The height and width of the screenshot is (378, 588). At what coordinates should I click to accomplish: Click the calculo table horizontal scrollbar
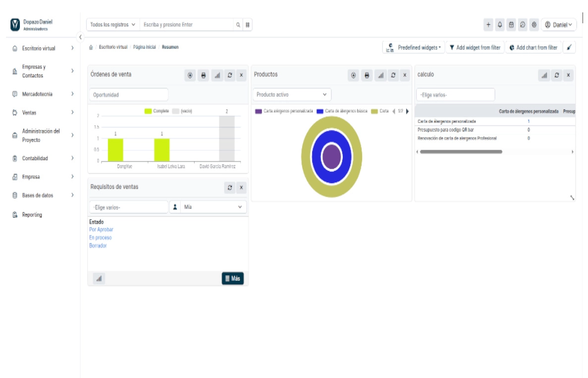pos(461,152)
